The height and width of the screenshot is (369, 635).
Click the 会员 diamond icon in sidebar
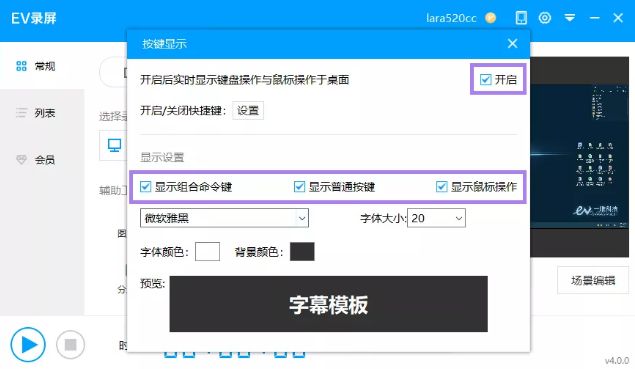tap(21, 160)
